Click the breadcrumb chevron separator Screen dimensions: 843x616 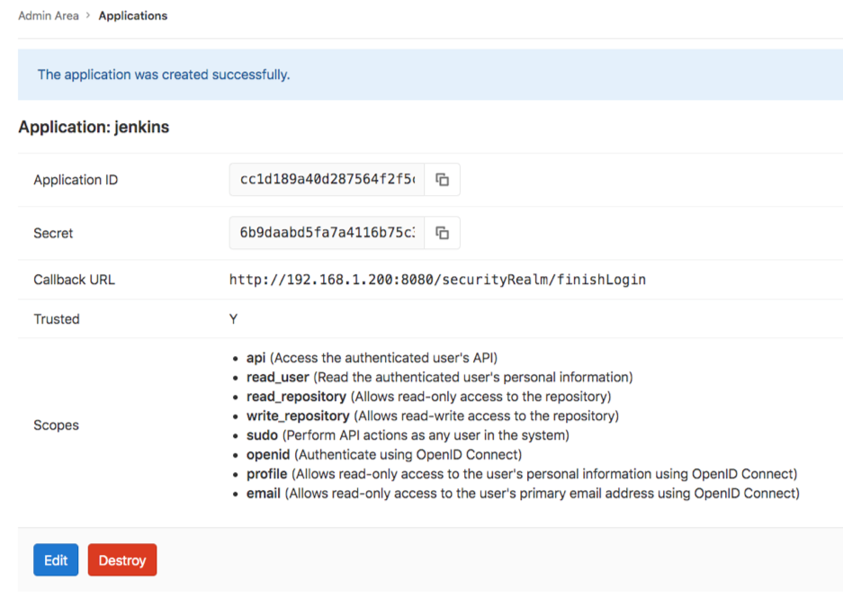pos(88,15)
